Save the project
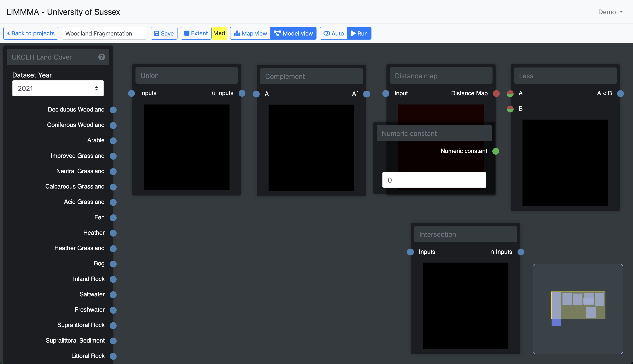The image size is (633, 364). click(164, 33)
